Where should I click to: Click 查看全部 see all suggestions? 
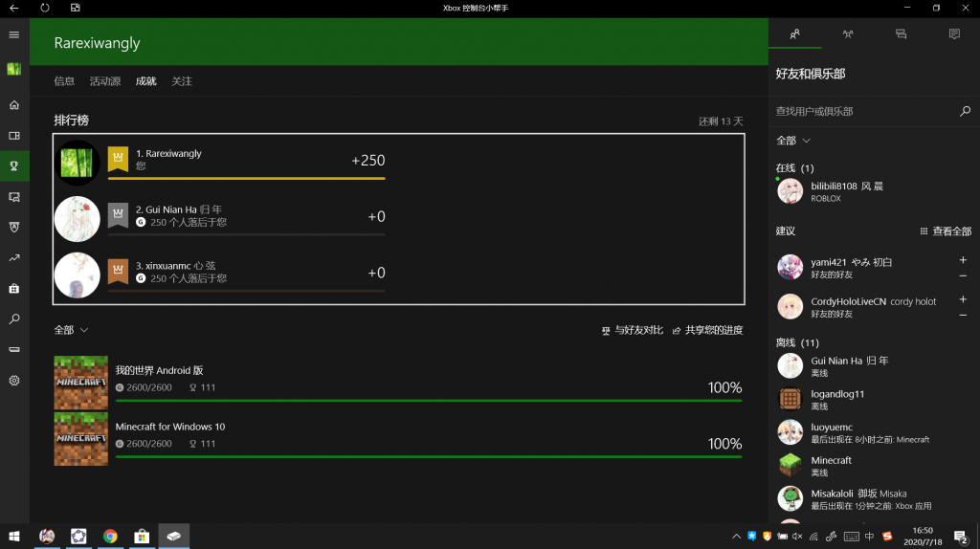[946, 231]
